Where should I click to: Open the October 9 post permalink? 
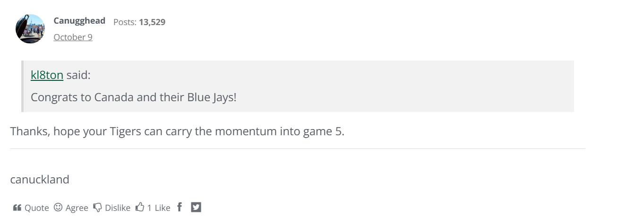tap(73, 37)
